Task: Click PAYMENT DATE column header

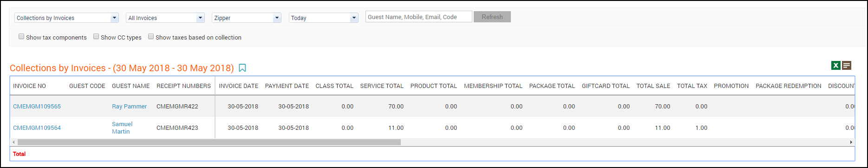Action: point(287,86)
